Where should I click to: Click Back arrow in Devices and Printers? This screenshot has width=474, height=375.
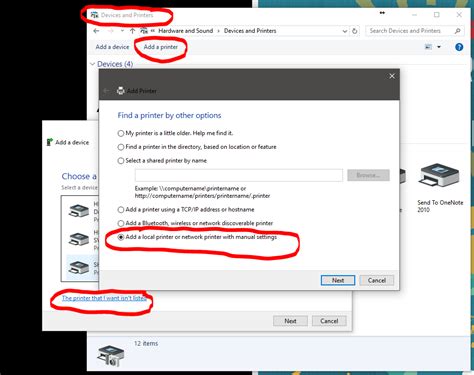point(96,31)
